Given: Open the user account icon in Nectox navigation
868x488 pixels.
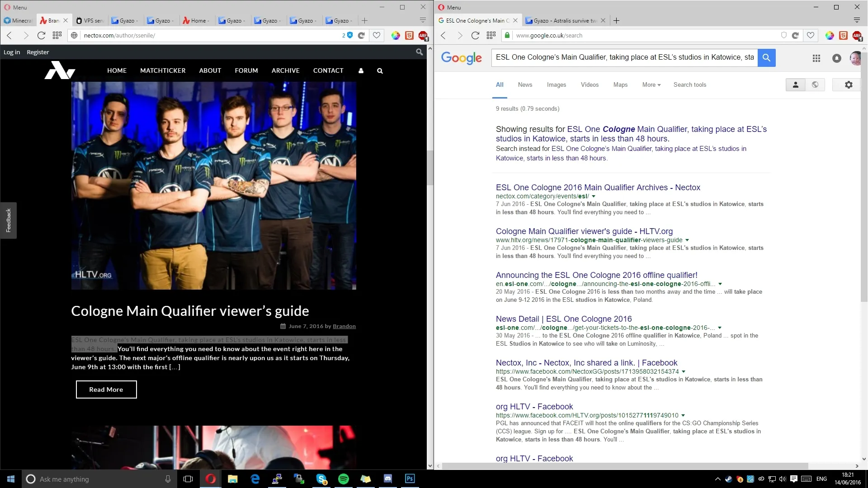Looking at the screenshot, I should tap(361, 71).
